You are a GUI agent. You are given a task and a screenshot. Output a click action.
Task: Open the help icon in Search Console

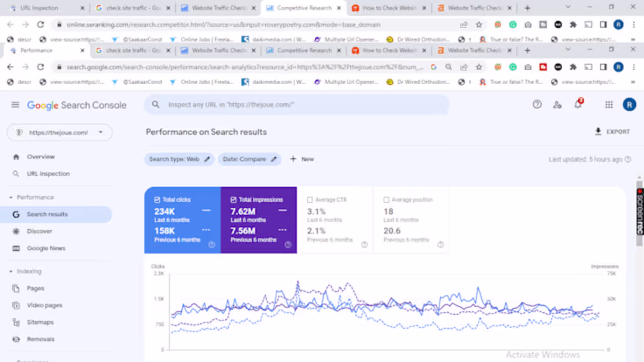[x=537, y=104]
